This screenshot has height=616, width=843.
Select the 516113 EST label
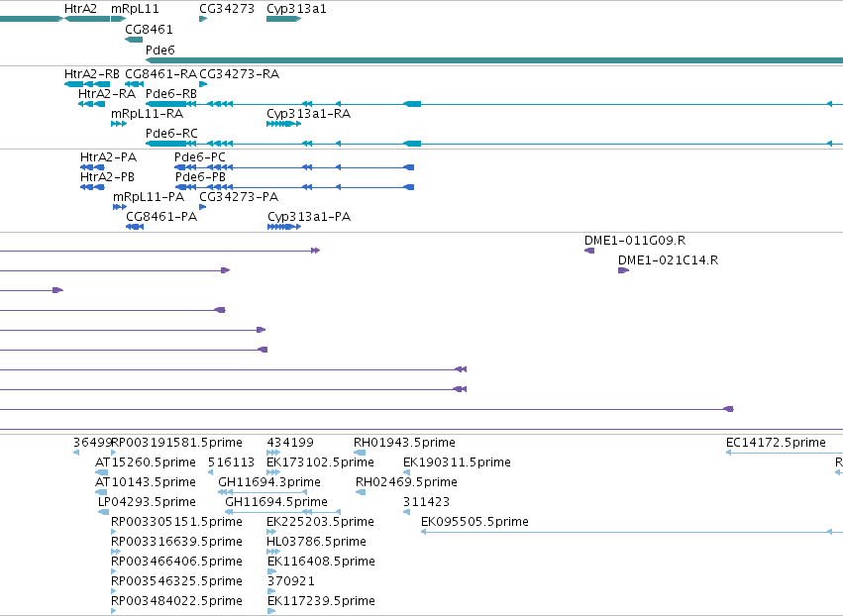[231, 462]
